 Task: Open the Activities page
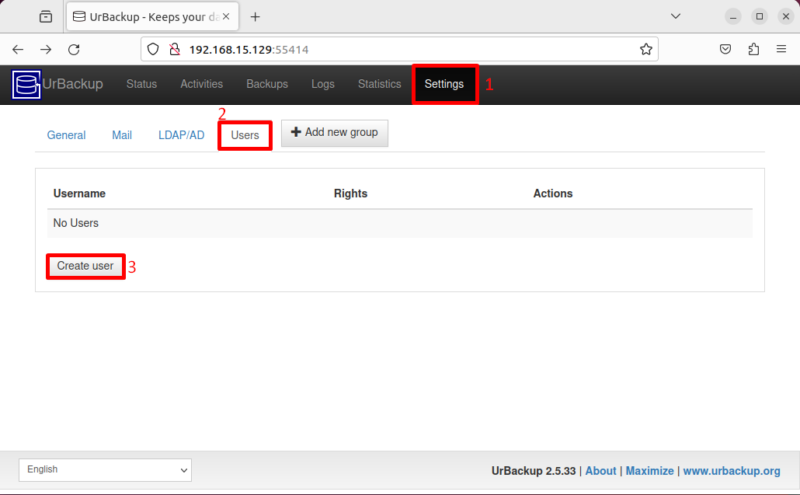(202, 84)
